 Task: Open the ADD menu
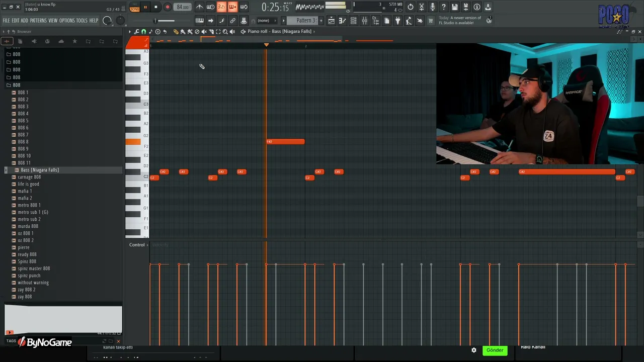point(25,21)
